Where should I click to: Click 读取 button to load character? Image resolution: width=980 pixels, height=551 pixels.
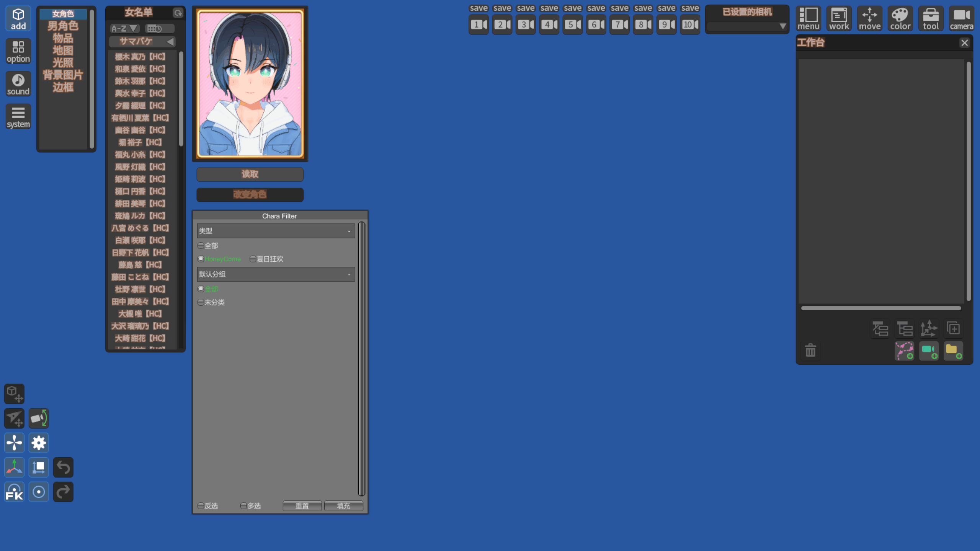[x=250, y=174]
